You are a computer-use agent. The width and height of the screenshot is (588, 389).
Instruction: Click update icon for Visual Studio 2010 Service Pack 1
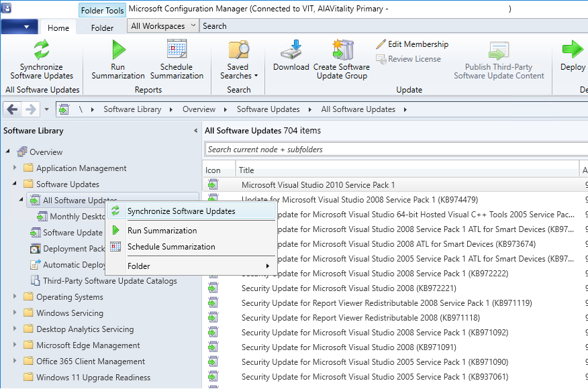[213, 184]
